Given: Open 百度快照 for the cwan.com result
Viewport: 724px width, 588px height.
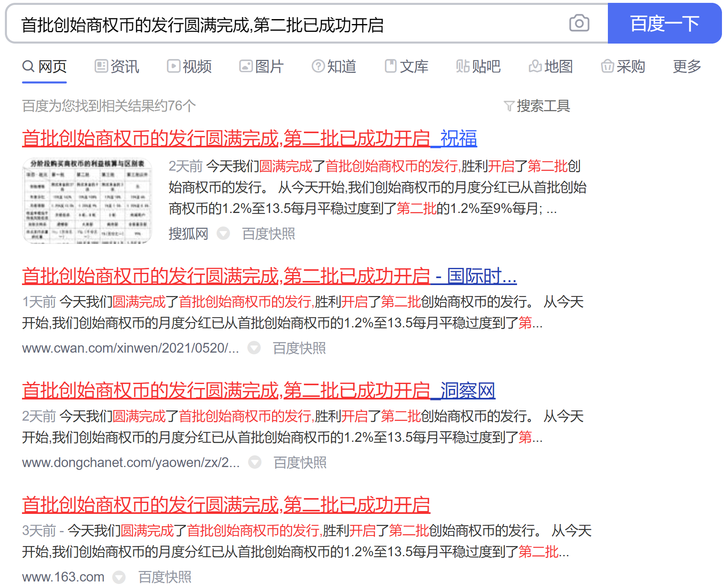Looking at the screenshot, I should pos(299,348).
